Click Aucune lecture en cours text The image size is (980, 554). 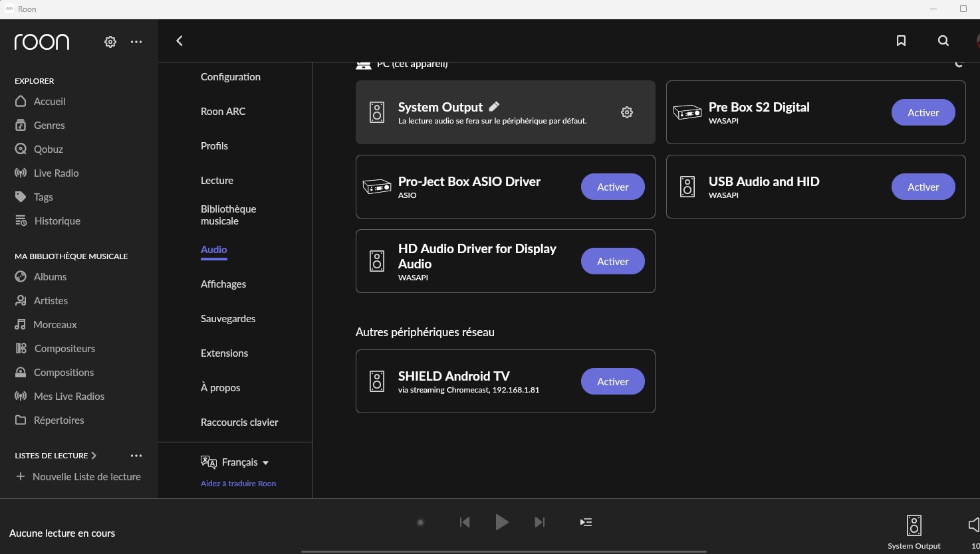(x=62, y=533)
